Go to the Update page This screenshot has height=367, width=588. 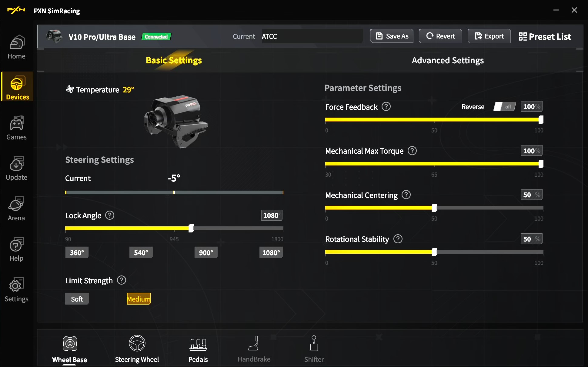[x=16, y=168]
